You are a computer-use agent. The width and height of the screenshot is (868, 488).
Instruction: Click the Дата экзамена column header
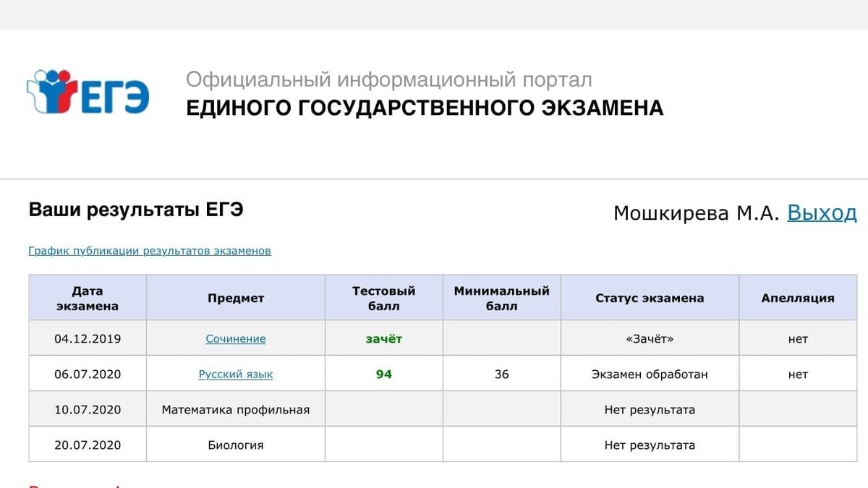point(88,296)
